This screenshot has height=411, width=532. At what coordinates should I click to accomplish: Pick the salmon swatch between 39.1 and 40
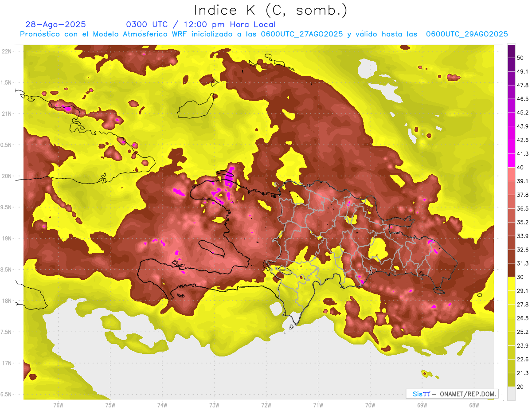point(511,174)
